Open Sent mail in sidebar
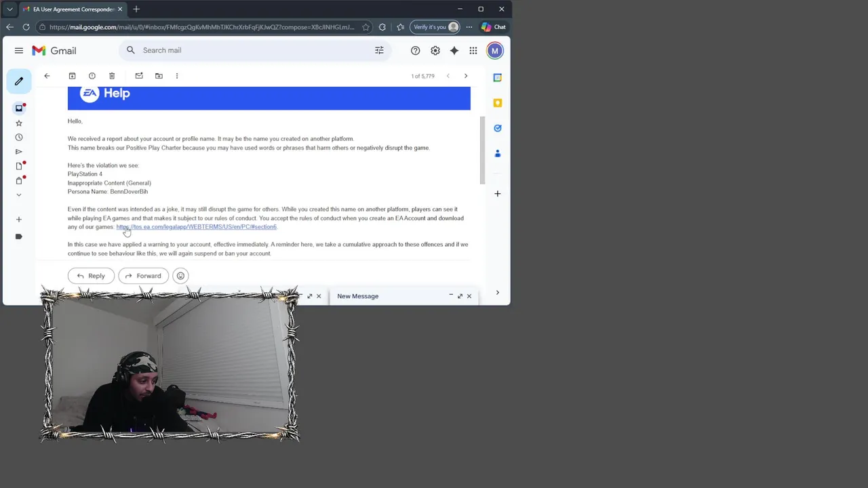868x488 pixels. click(x=19, y=151)
